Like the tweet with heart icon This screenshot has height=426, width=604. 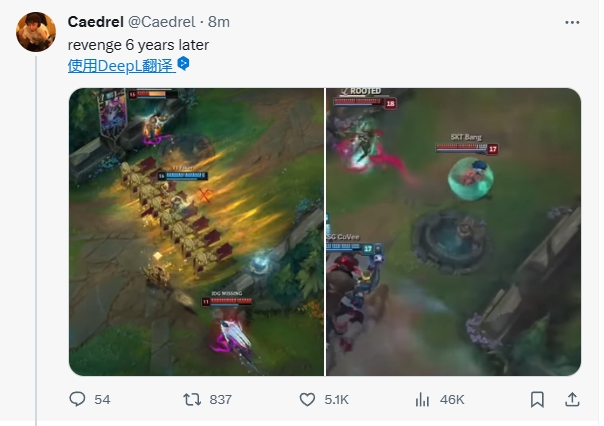point(307,399)
